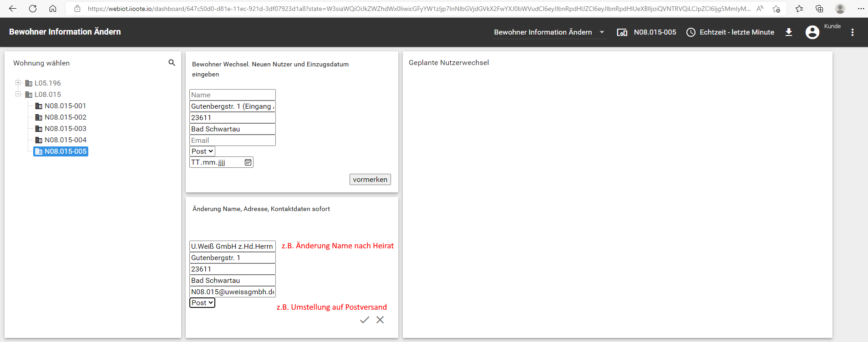Click the site lock icon in address bar

[77, 9]
